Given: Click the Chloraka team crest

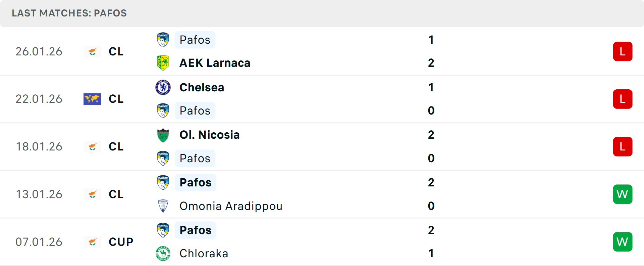Looking at the screenshot, I should point(163,253).
